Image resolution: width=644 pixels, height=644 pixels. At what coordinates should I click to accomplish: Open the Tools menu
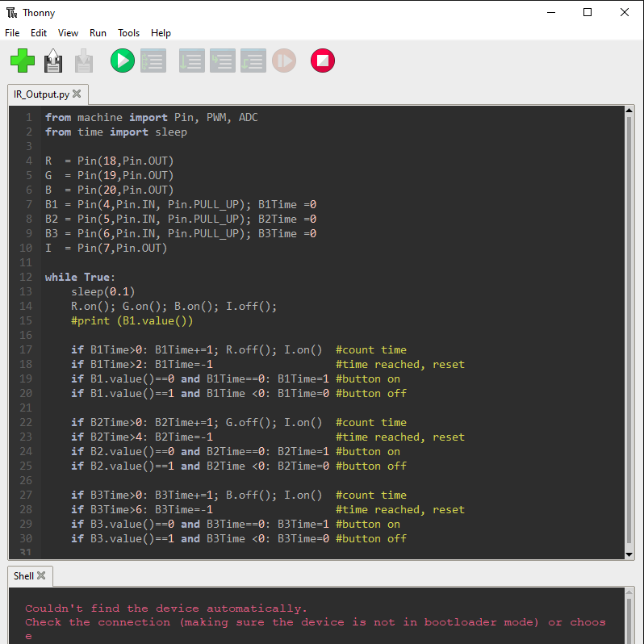128,33
